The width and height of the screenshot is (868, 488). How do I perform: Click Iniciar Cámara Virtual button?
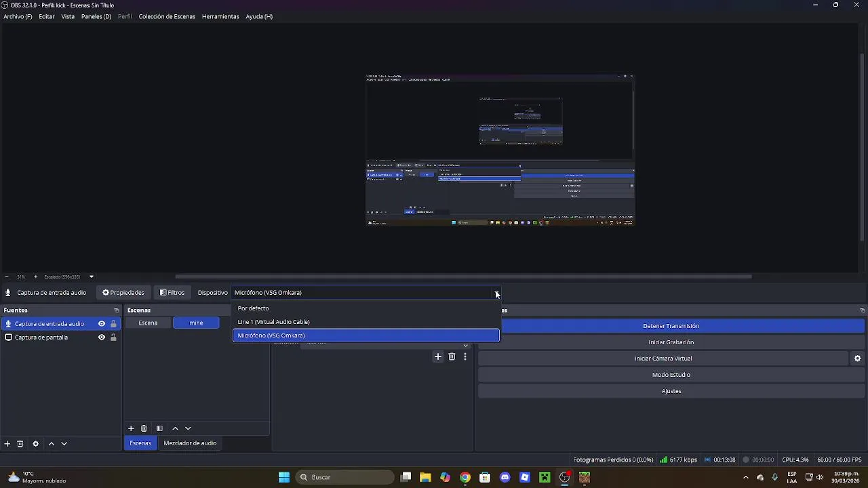tap(663, 359)
